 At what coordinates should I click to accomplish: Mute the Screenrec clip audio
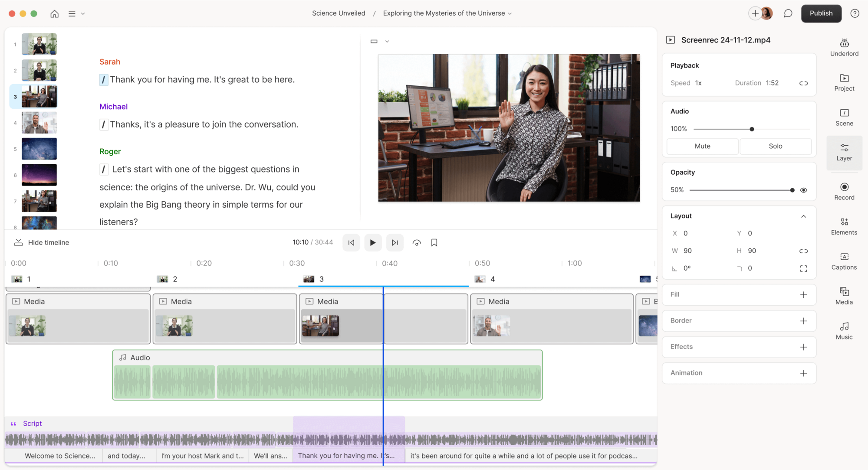click(x=702, y=146)
